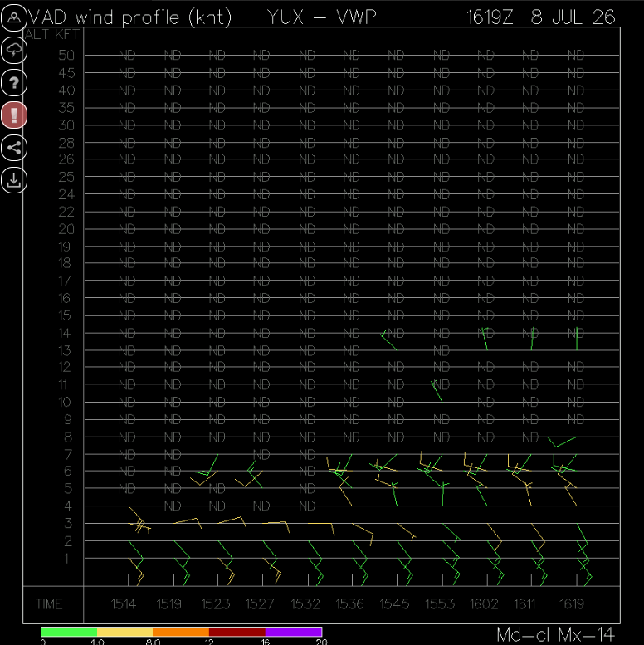This screenshot has height=645, width=644.
Task: Click the 8 altitude label
Action: tap(68, 437)
